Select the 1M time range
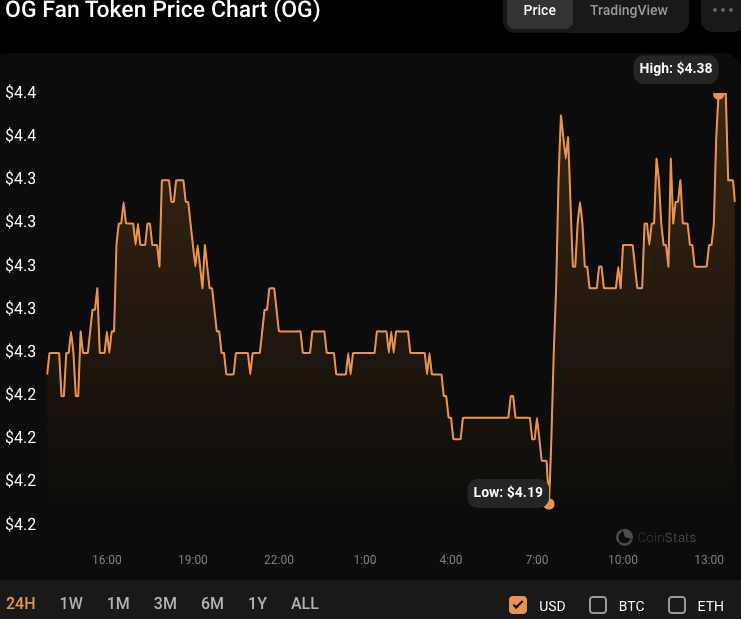Screen dimensions: 741x619 tap(118, 603)
